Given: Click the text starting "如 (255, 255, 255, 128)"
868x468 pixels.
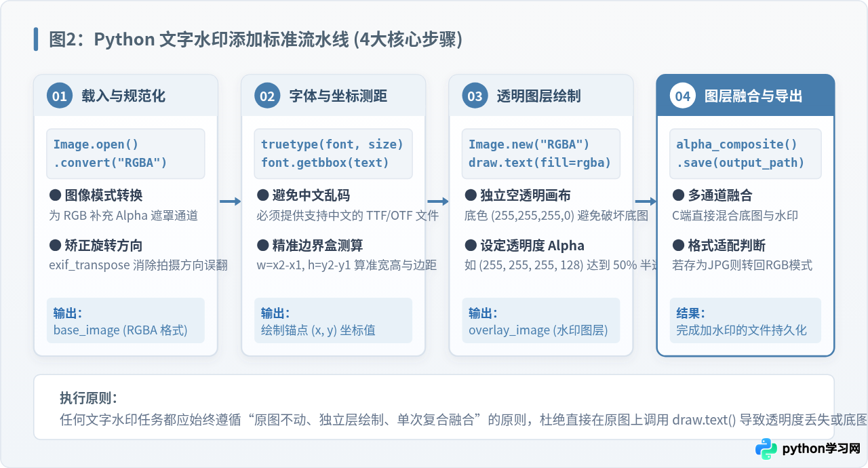Looking at the screenshot, I should [x=561, y=265].
